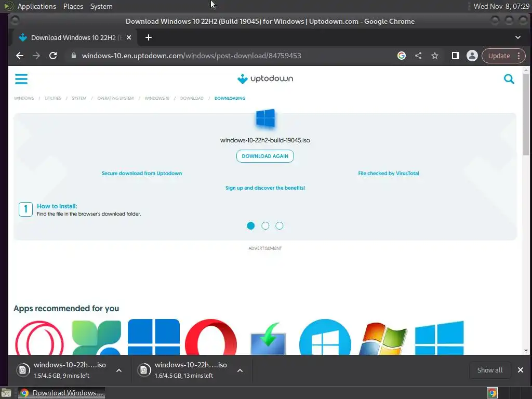Click the Chrome icon in bottom-right tray
This screenshot has width=532, height=399.
coord(492,393)
